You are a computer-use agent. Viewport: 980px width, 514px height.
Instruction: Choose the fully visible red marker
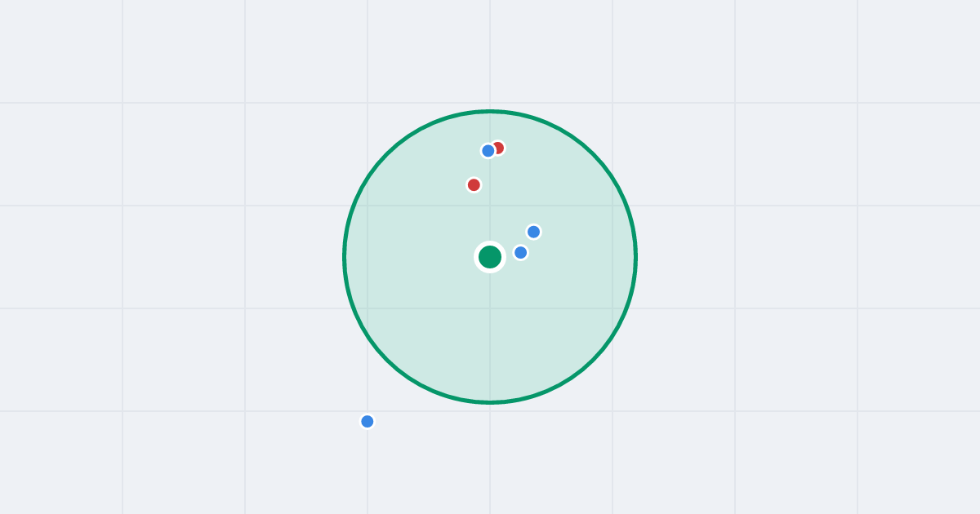[474, 185]
